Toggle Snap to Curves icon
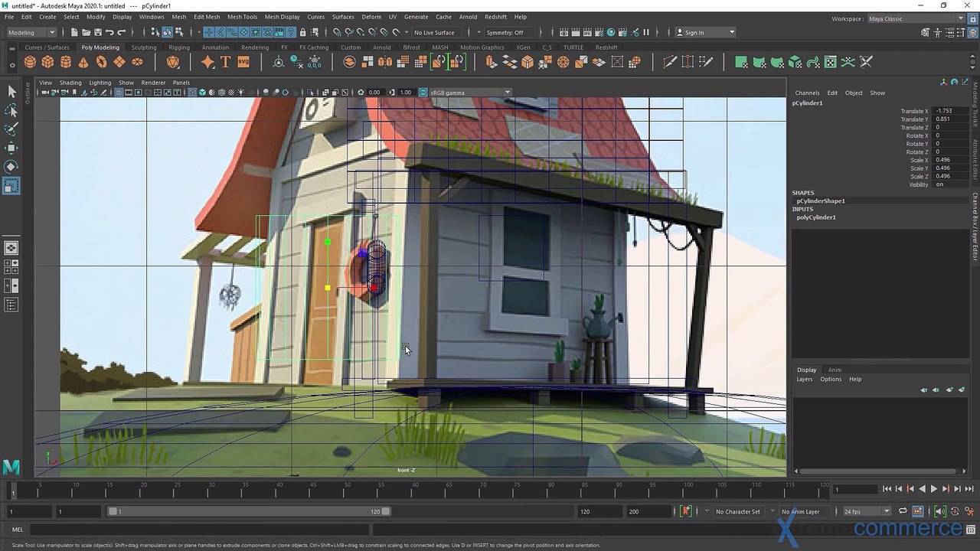This screenshot has height=551, width=980. pyautogui.click(x=348, y=32)
